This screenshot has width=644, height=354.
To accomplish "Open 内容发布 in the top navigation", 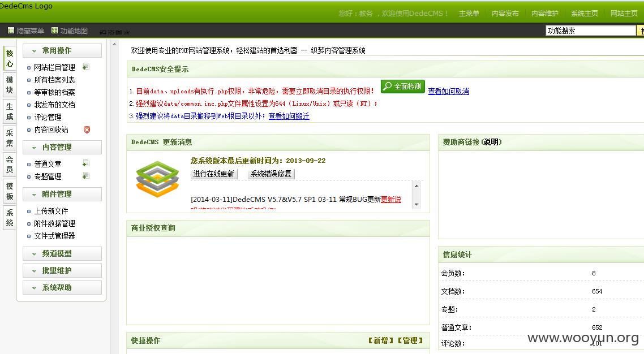I will (x=505, y=14).
